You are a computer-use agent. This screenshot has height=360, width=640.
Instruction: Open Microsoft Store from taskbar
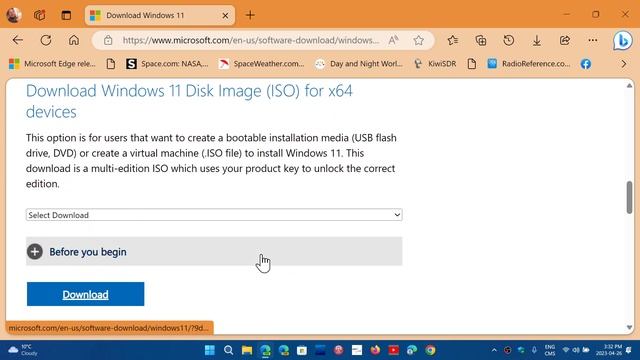pyautogui.click(x=302, y=350)
